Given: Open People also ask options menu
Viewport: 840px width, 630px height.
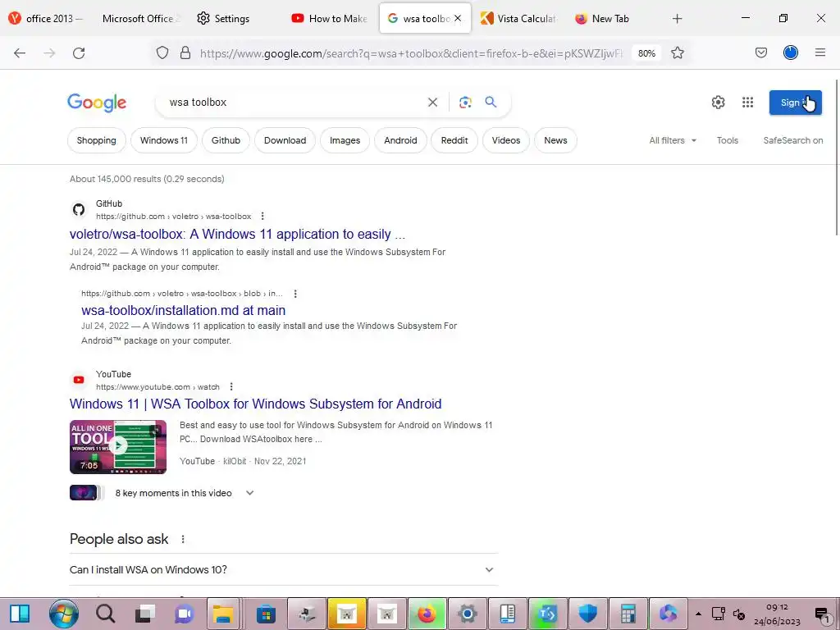Looking at the screenshot, I should pyautogui.click(x=183, y=540).
